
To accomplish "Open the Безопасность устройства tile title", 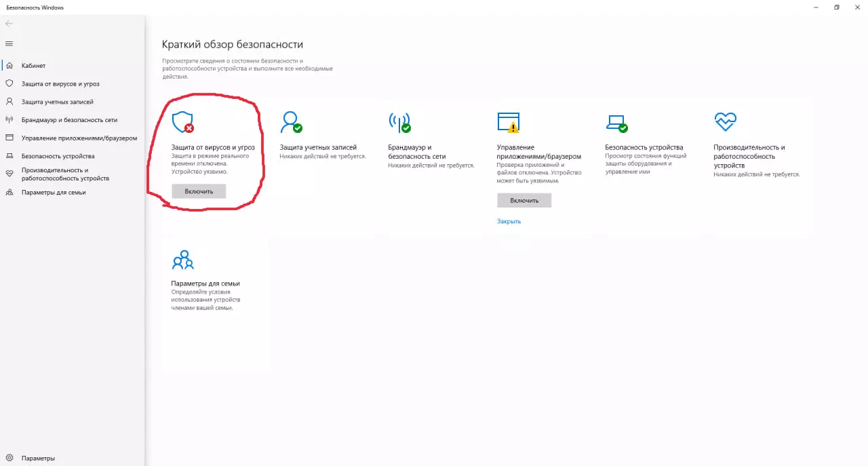I will (644, 147).
